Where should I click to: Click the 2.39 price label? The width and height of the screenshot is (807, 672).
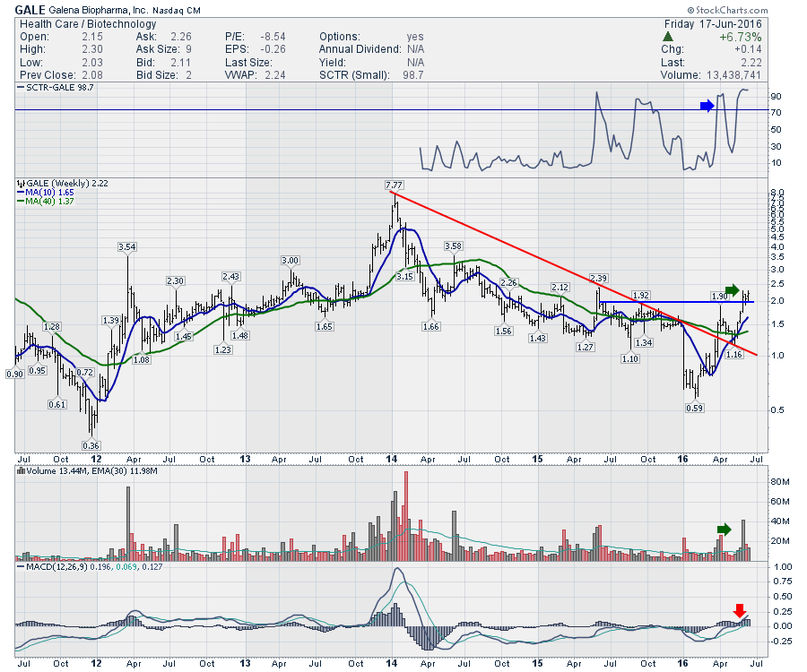599,278
